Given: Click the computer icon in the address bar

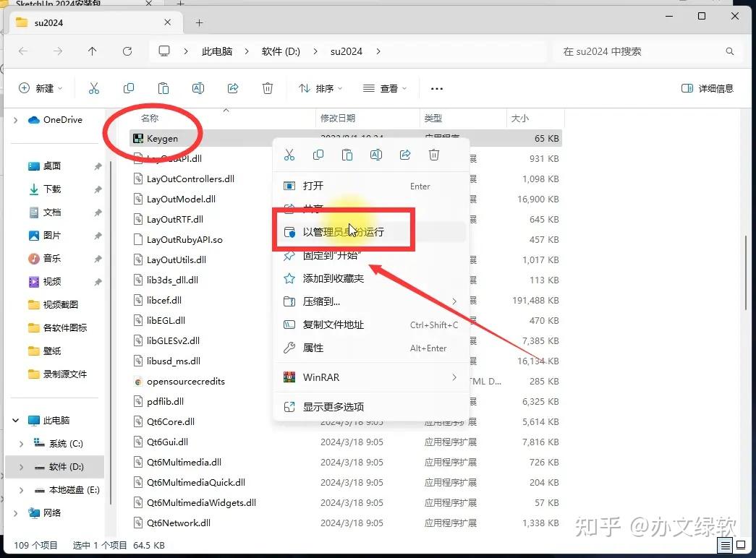Looking at the screenshot, I should tap(164, 51).
